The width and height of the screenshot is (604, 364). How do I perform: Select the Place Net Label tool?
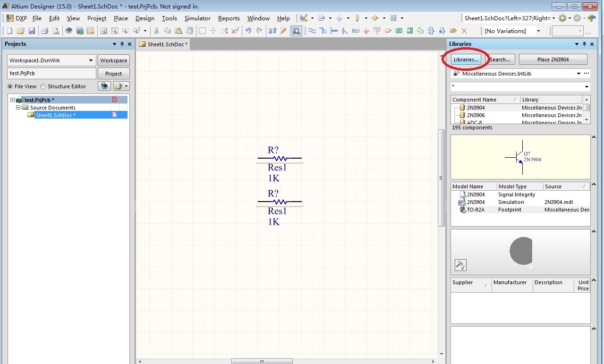point(356,31)
